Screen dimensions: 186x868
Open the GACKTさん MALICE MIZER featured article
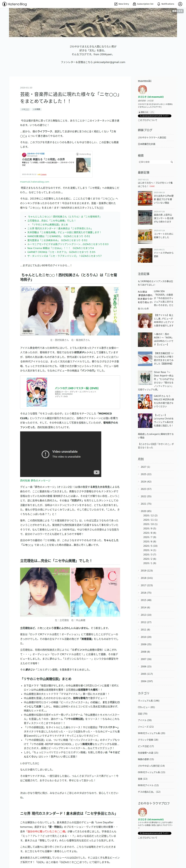pyautogui.click(x=164, y=401)
